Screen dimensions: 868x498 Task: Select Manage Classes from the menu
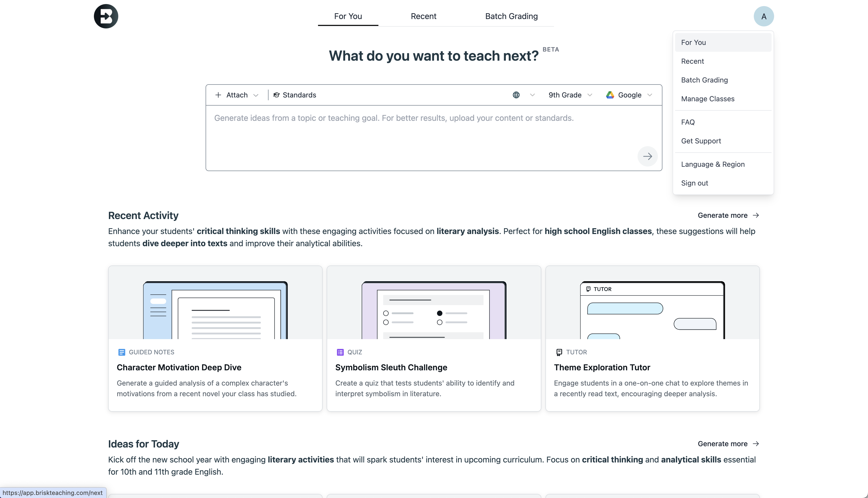point(708,99)
